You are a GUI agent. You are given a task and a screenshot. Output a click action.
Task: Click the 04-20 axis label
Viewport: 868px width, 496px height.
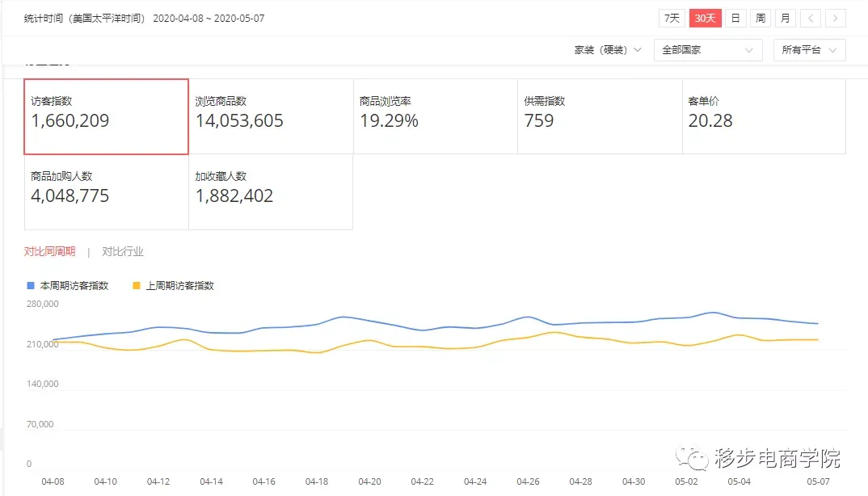tap(369, 481)
